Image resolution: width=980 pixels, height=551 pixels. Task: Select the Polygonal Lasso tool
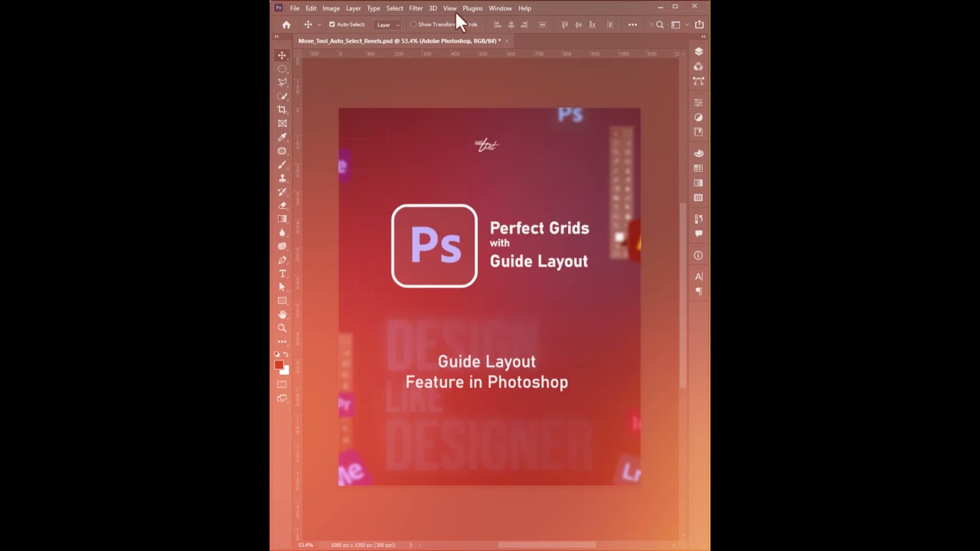[282, 83]
